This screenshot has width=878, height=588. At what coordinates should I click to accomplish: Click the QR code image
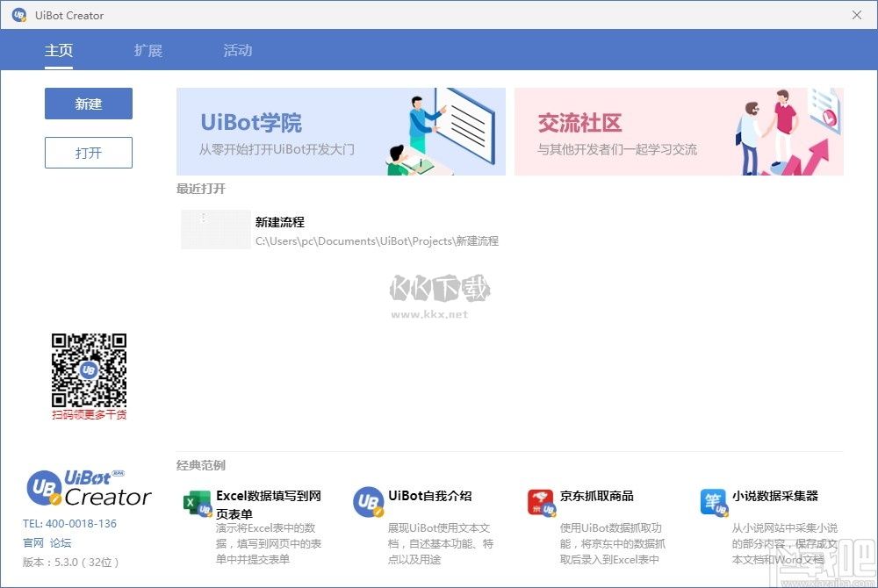click(x=89, y=370)
